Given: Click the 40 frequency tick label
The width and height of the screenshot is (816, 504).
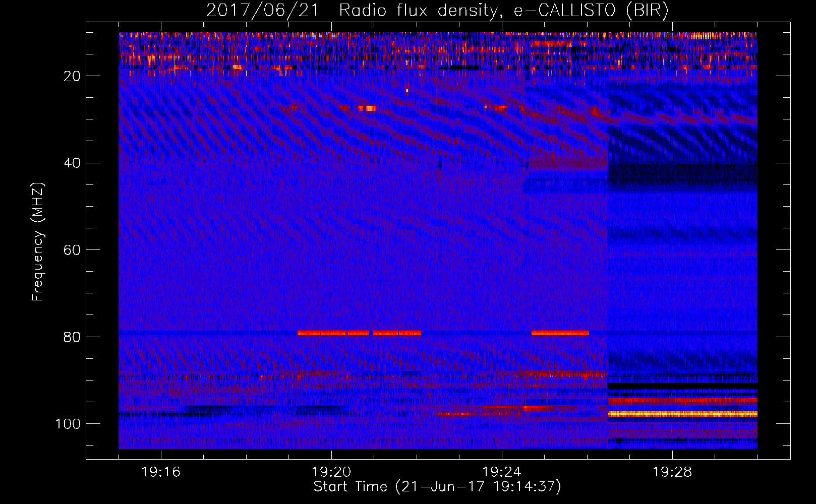Looking at the screenshot, I should tap(73, 163).
